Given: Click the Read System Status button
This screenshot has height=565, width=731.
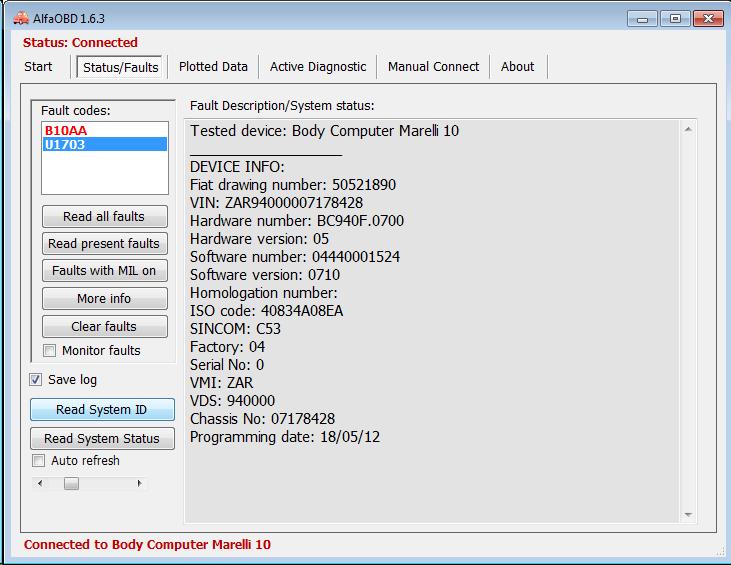Looking at the screenshot, I should pos(102,439).
